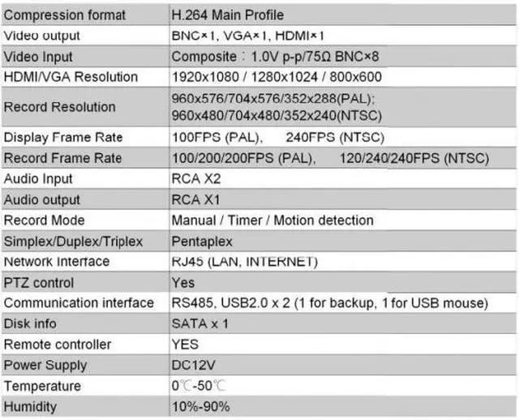This screenshot has width=519, height=420.
Task: Select the 'Audio output' row label
Action: click(x=43, y=199)
